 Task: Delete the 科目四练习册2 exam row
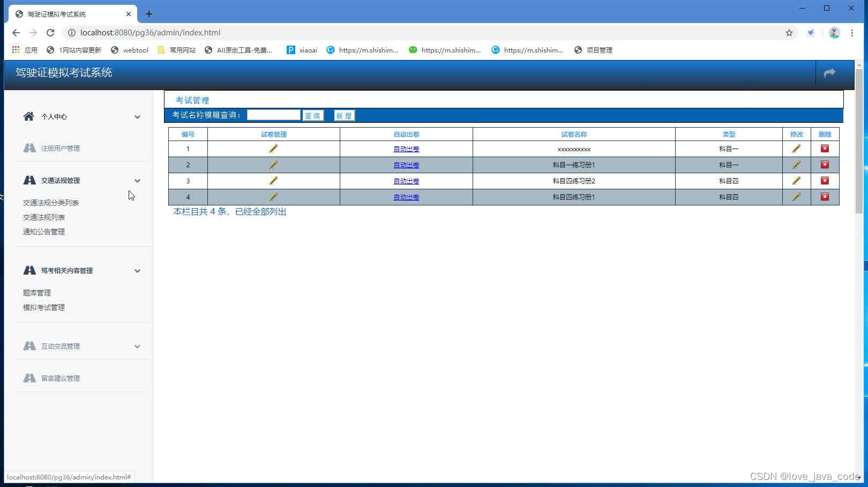pos(825,181)
